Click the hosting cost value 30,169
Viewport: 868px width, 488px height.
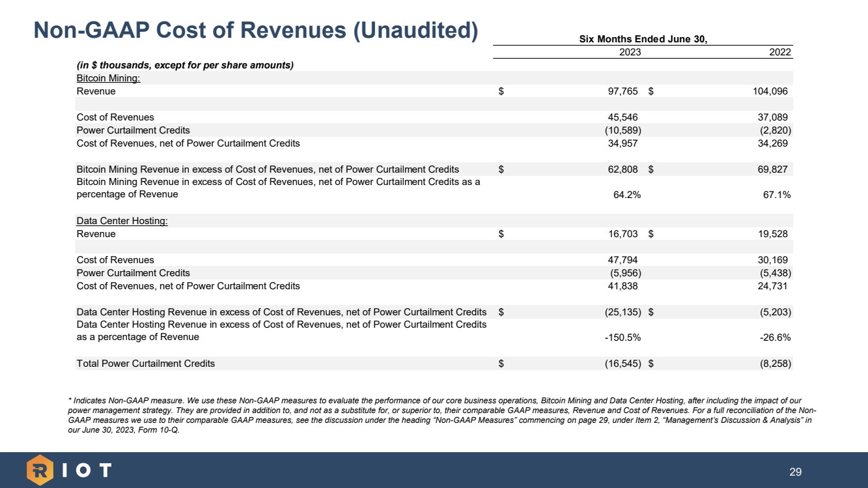coord(772,260)
